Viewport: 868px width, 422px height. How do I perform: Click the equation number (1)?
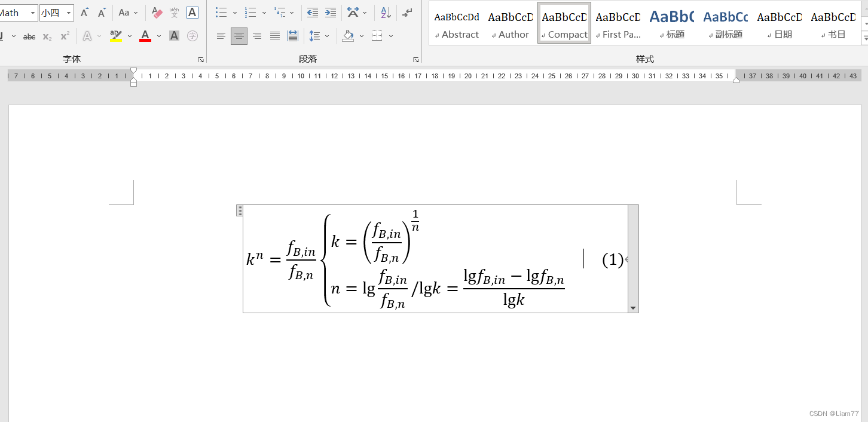point(613,259)
